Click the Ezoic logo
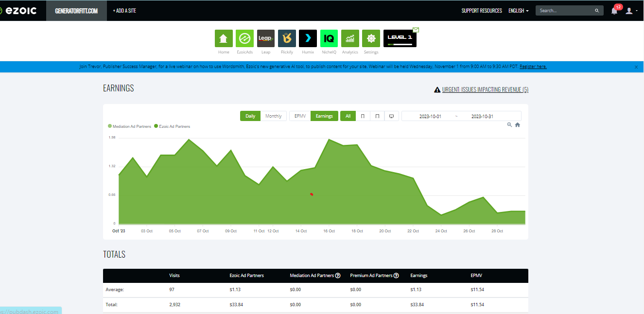Viewport: 644px width, 314px height. coord(18,10)
